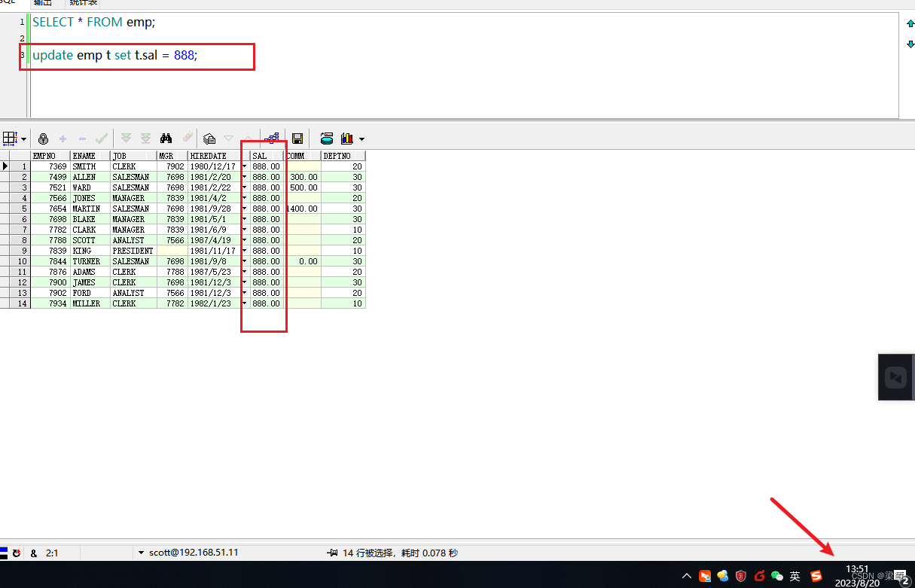Fetch last page with underlined double-arrow icon
Viewport: 915px width, 588px height.
tap(145, 139)
